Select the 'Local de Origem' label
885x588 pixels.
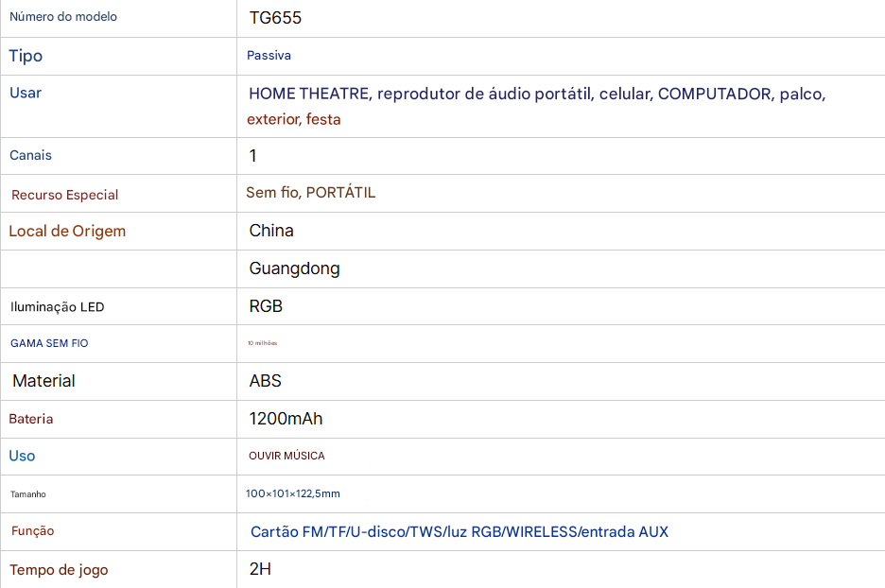pos(67,232)
